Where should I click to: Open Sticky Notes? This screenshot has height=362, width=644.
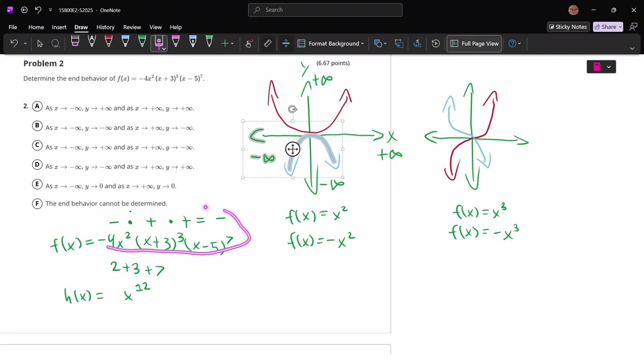(568, 27)
